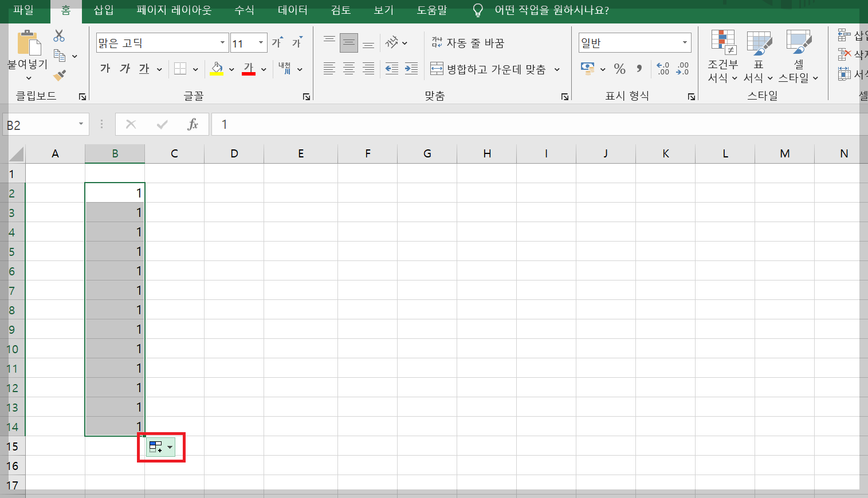Screen dimensions: 868x498
Task: Select the yellow fill color swatch
Action: click(x=218, y=73)
